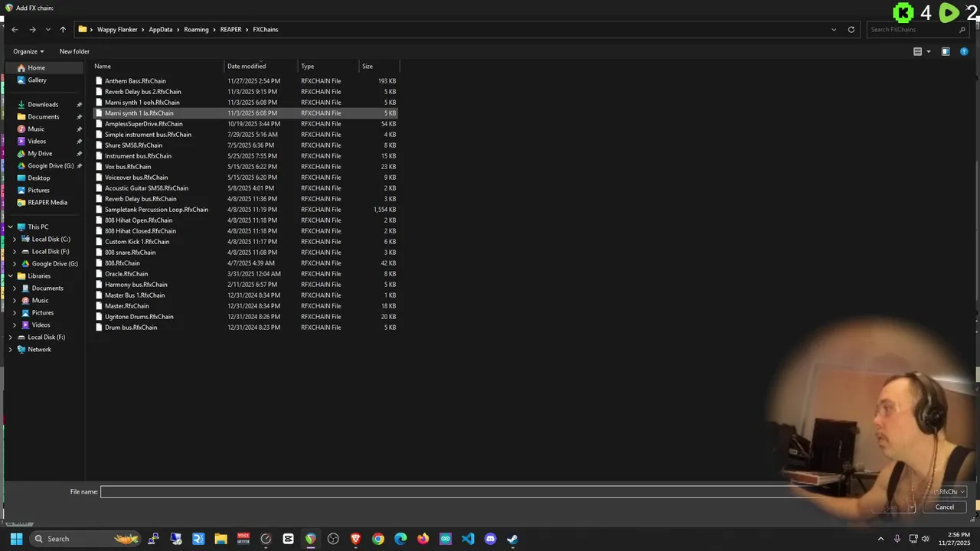
Task: Open the Windows Start menu
Action: [x=16, y=539]
